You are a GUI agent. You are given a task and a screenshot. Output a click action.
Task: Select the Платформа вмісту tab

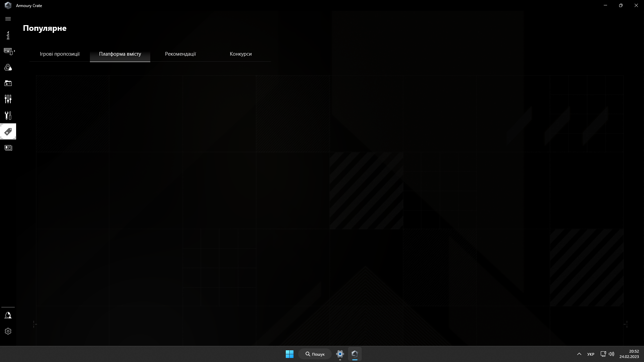pyautogui.click(x=120, y=54)
